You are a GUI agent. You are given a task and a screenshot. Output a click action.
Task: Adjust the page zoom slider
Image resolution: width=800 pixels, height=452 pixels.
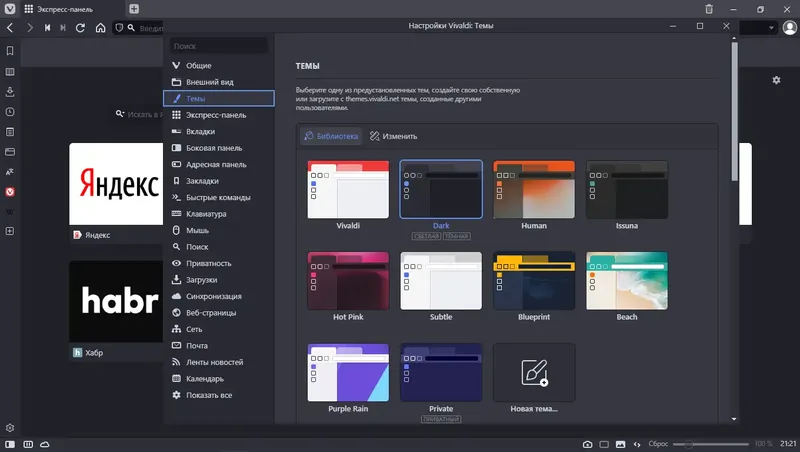pos(711,444)
